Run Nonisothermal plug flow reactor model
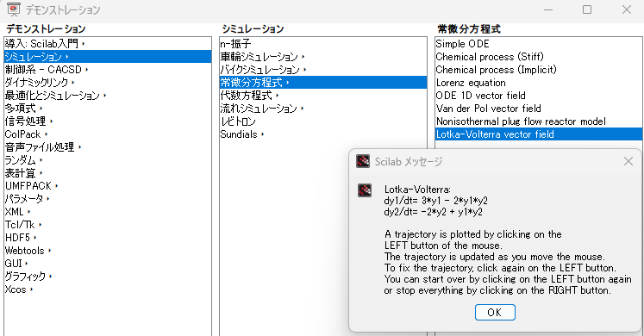Viewport: 644px width, 336px height. click(x=539, y=121)
